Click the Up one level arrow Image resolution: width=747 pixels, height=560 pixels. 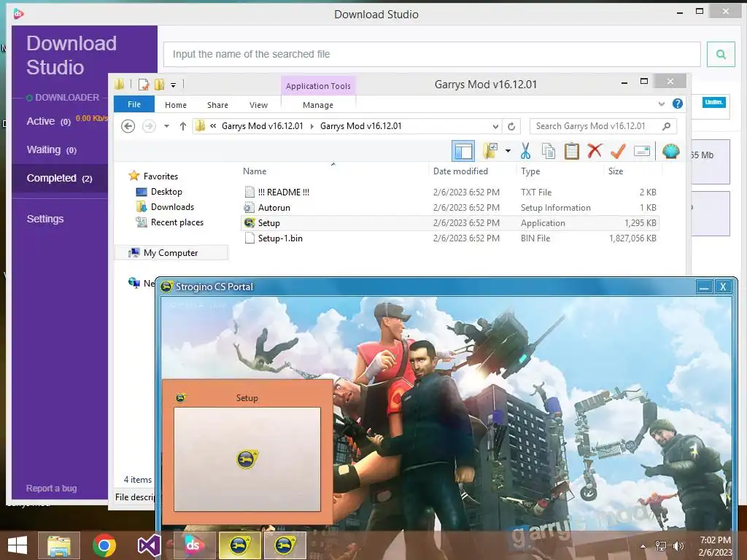pos(183,126)
